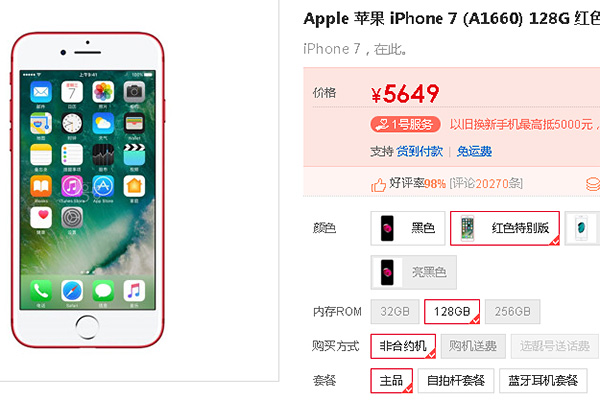Select the 蓝牙耳机套餐 package
Screen dimensions: 600x400
pos(543,380)
